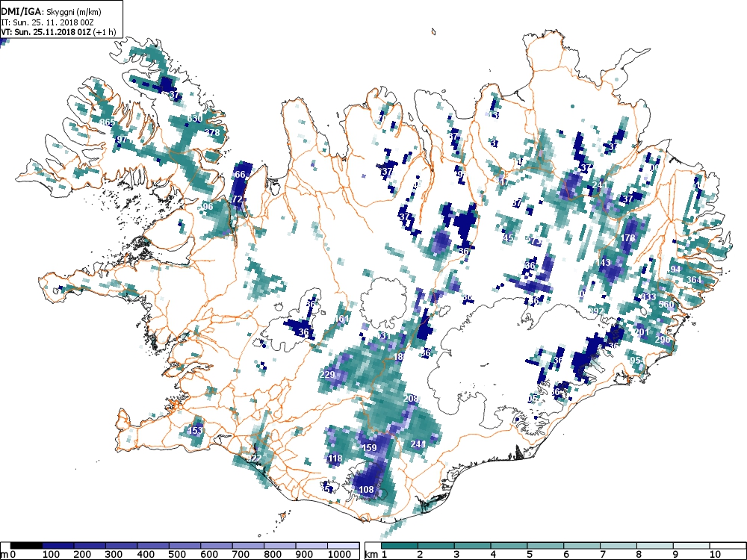Click the visibility value '922' on the map
This screenshot has height=560, width=747.
254,458
